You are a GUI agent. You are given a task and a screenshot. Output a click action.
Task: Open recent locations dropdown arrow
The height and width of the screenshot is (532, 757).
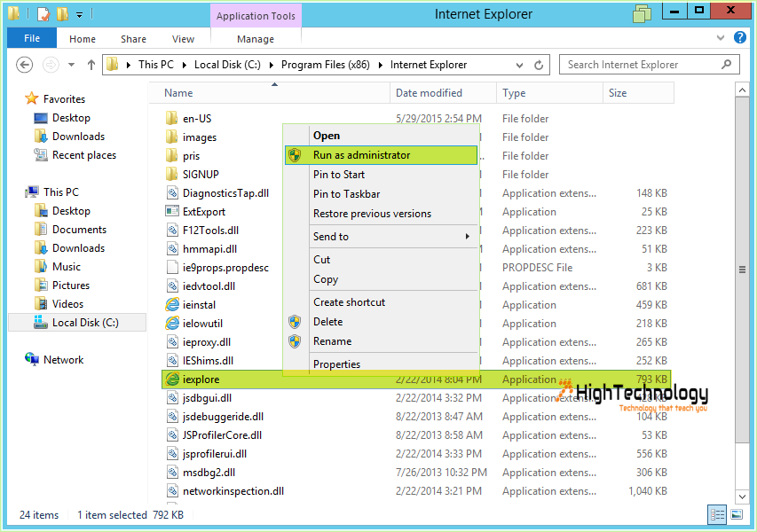click(x=72, y=65)
